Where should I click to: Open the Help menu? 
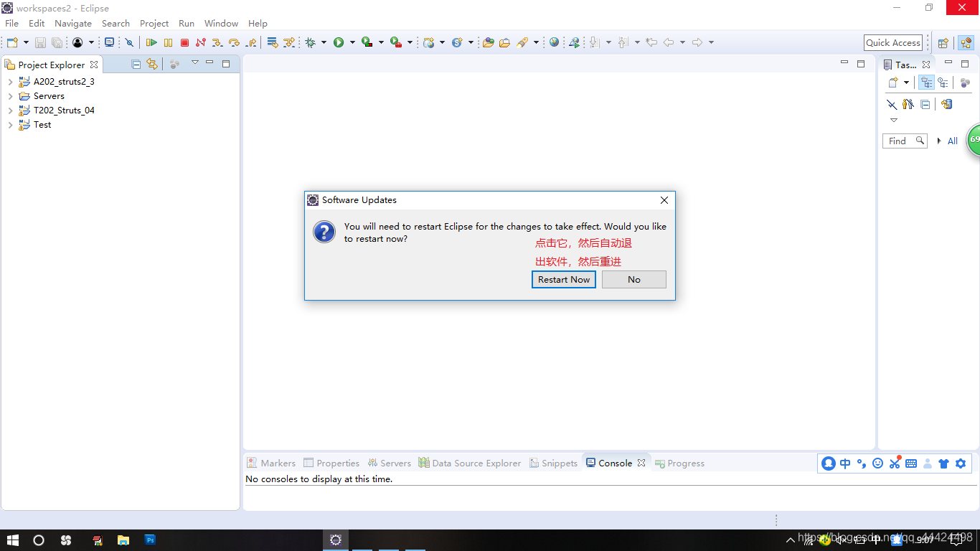tap(258, 24)
